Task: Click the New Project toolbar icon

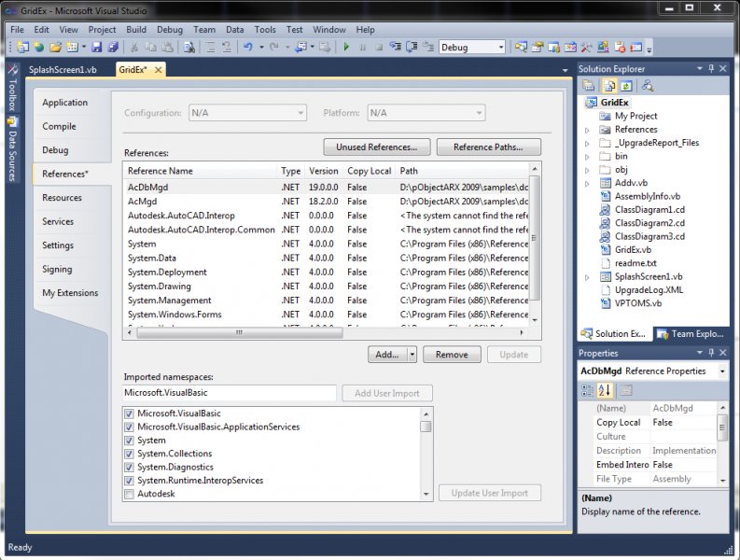Action: 22,48
